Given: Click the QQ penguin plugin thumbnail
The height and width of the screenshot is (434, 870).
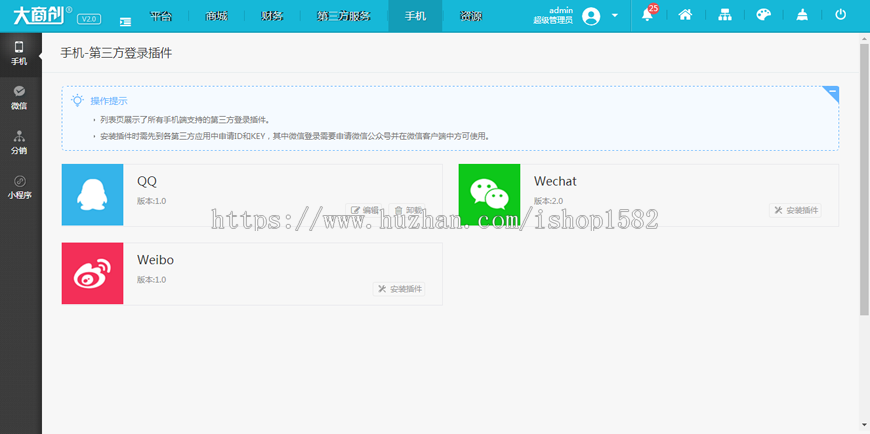Looking at the screenshot, I should pos(92,195).
